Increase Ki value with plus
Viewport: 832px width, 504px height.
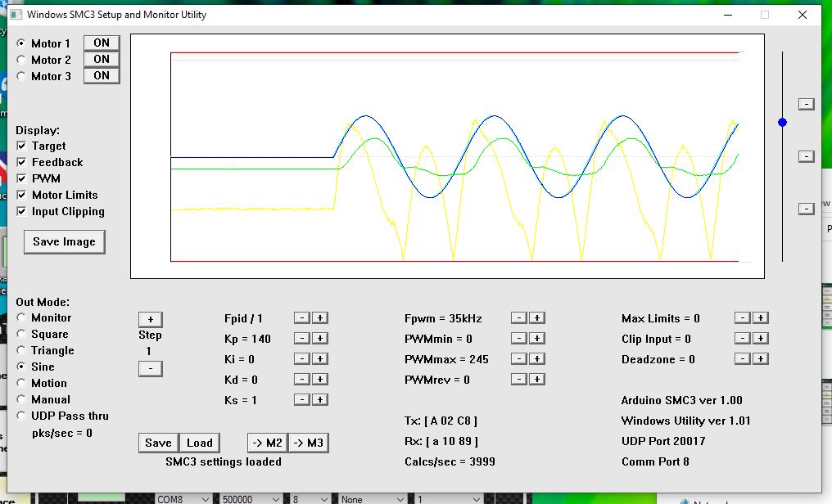tap(320, 359)
